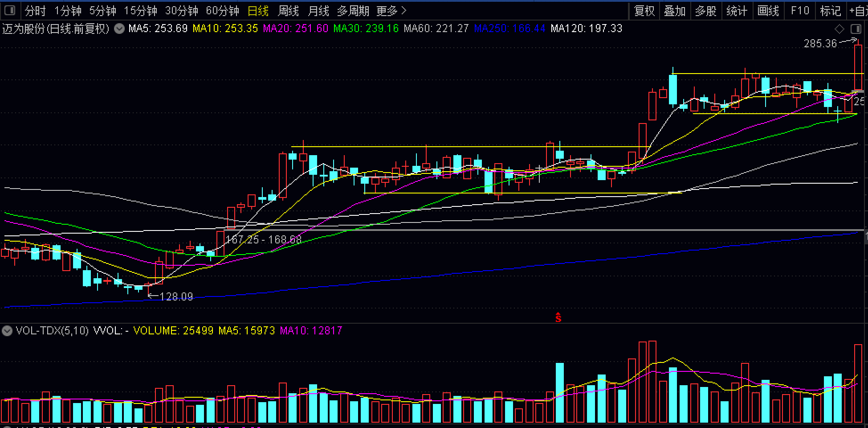Select the 60分钟 period

click(222, 11)
